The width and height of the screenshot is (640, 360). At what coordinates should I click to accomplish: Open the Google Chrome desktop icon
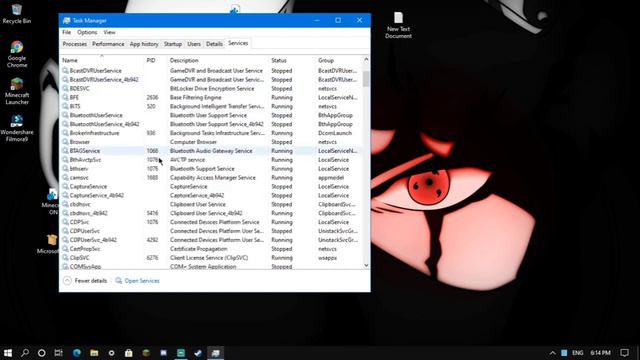point(17,54)
